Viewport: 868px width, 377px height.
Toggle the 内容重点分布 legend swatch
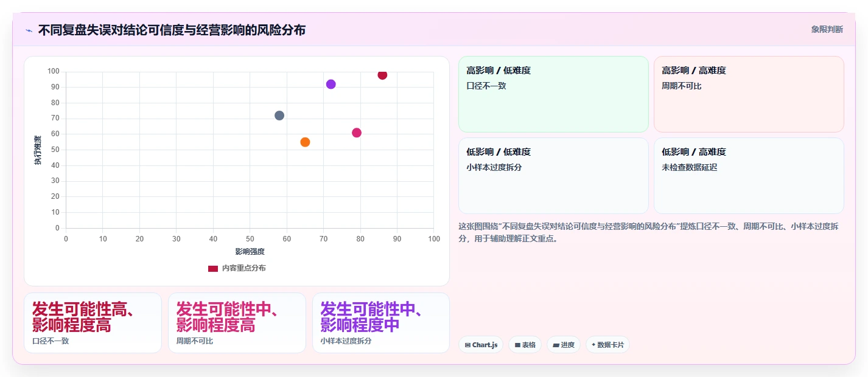(213, 268)
